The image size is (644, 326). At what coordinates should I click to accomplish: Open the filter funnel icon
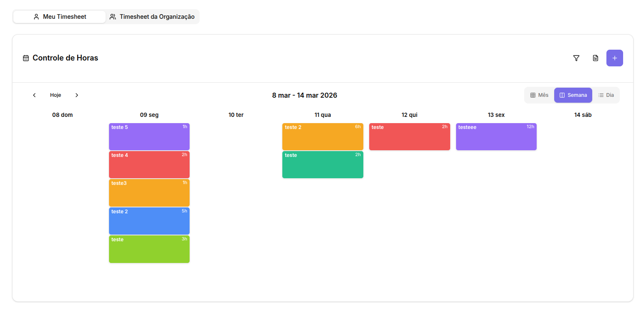[576, 58]
